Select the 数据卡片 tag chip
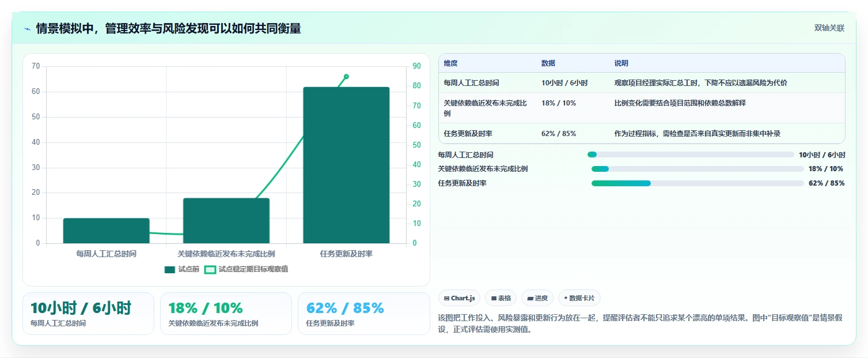868x358 pixels. coord(579,298)
